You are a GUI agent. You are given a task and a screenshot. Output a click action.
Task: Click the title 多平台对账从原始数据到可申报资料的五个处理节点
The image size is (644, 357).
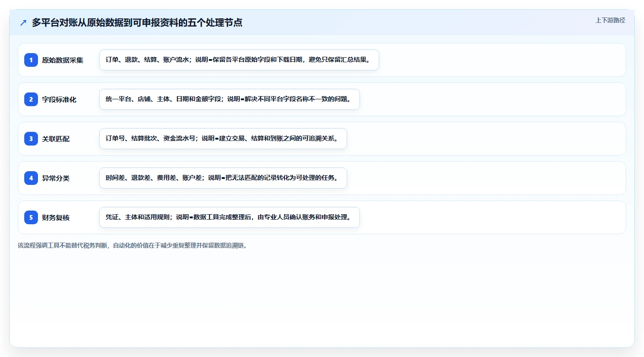coord(137,23)
